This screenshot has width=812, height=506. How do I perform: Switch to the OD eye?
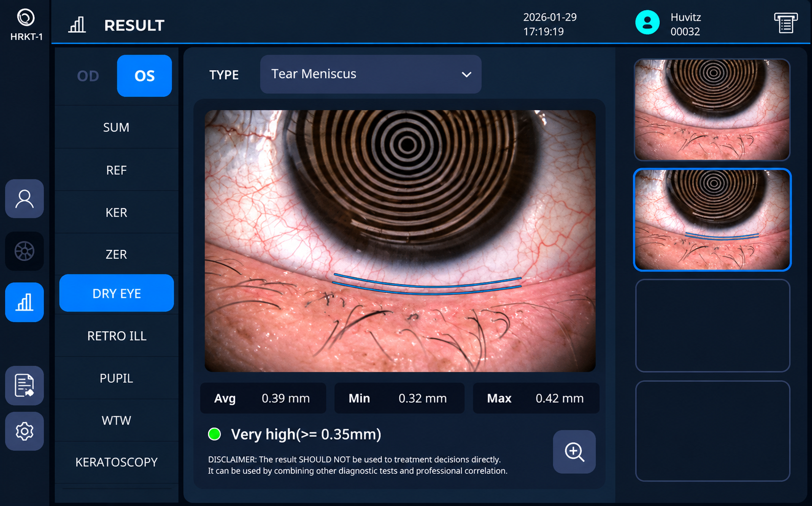[x=88, y=76]
